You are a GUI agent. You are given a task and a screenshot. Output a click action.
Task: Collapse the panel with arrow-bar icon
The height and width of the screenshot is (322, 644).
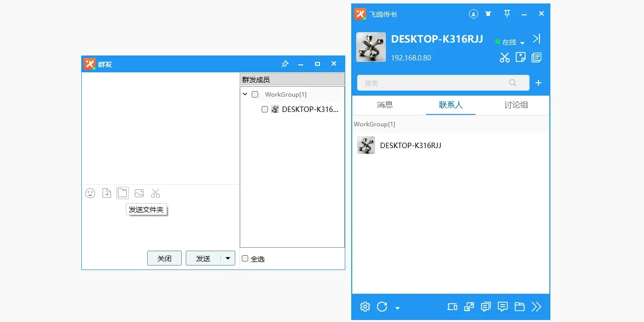537,39
